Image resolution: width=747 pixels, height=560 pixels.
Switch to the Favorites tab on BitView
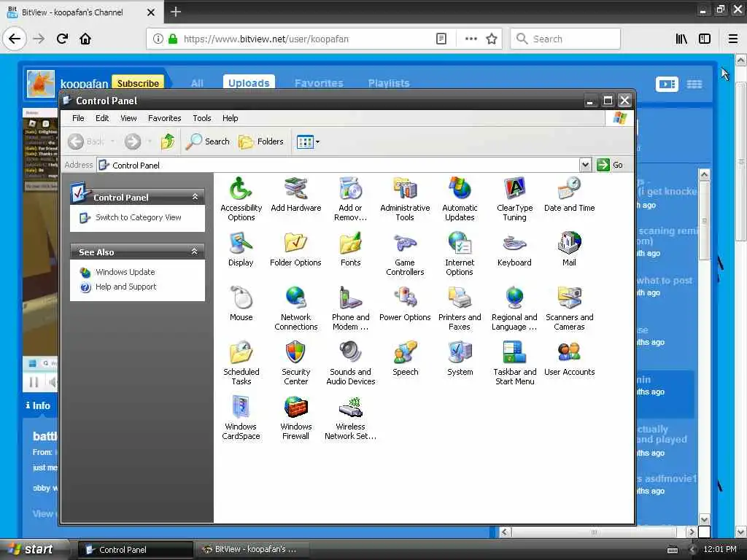319,83
